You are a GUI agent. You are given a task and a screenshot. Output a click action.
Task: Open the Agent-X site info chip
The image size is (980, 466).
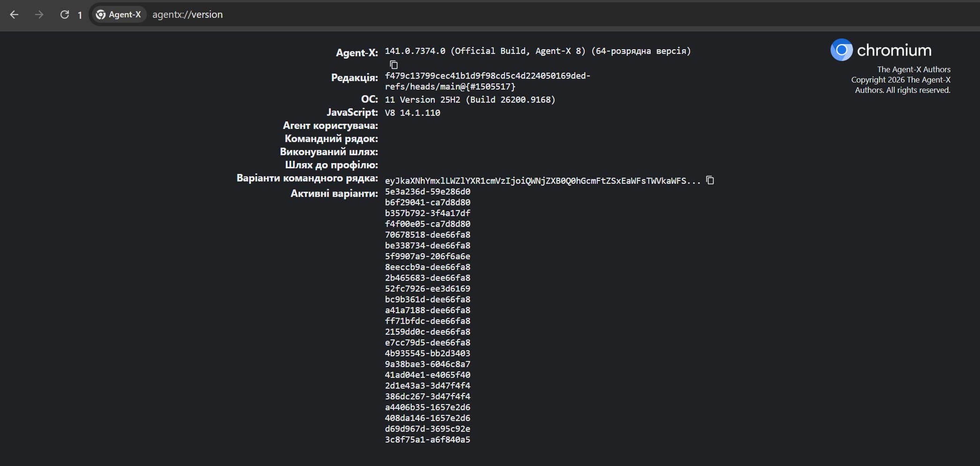pyautogui.click(x=119, y=15)
